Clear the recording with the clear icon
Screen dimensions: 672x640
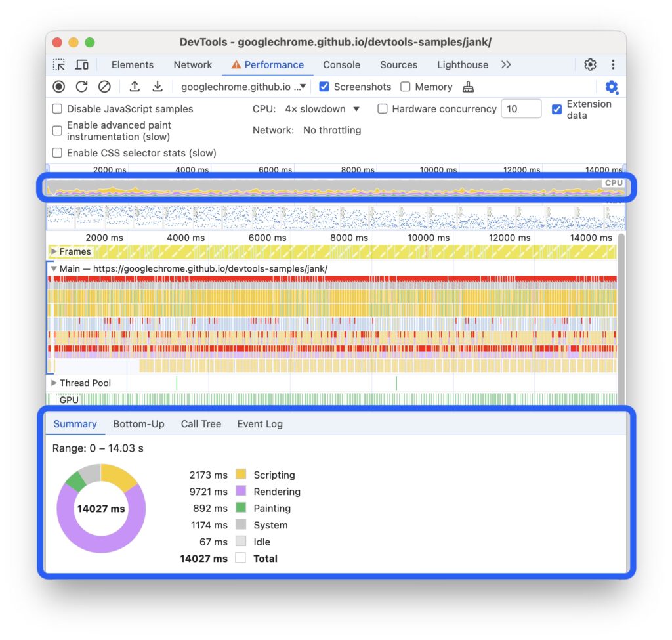click(x=104, y=87)
